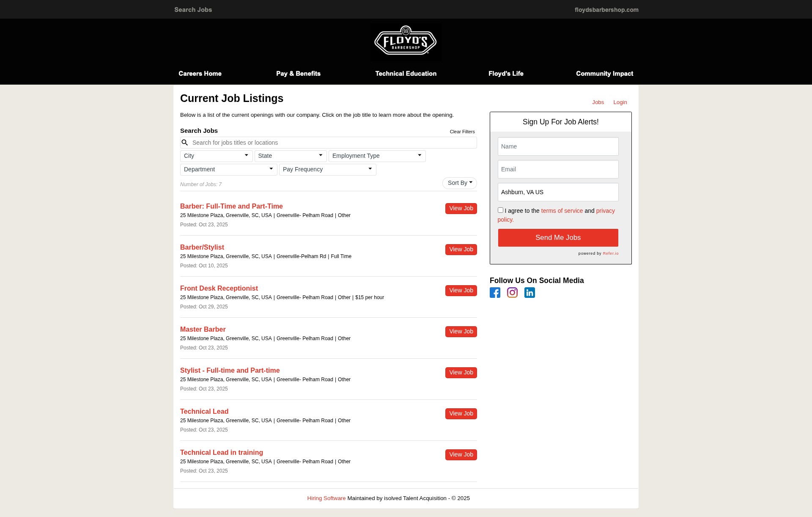This screenshot has height=517, width=812.
Task: View Job for Technical Lead in training
Action: click(x=461, y=455)
